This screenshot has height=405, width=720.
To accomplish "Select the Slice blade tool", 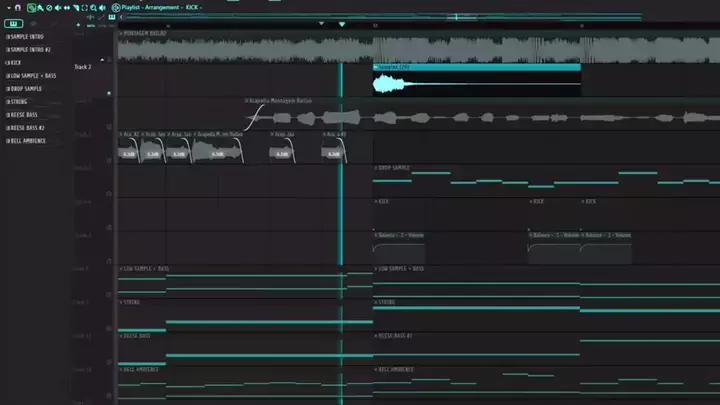I will pyautogui.click(x=76, y=7).
